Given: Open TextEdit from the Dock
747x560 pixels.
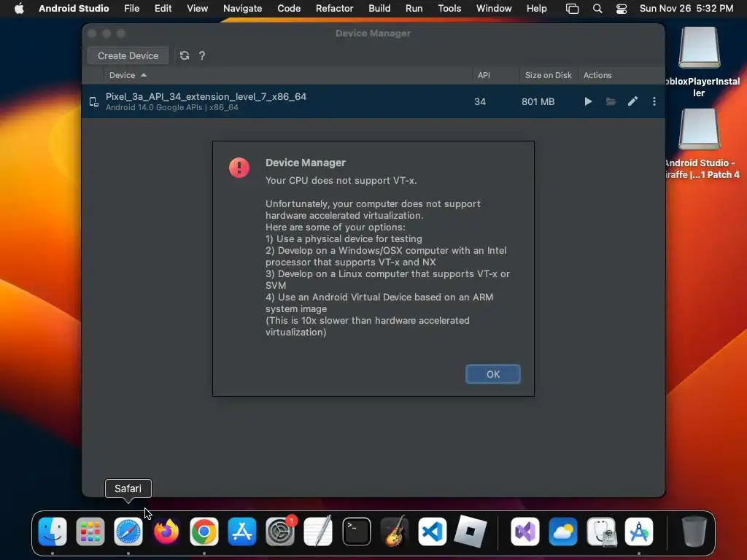Looking at the screenshot, I should (x=318, y=532).
